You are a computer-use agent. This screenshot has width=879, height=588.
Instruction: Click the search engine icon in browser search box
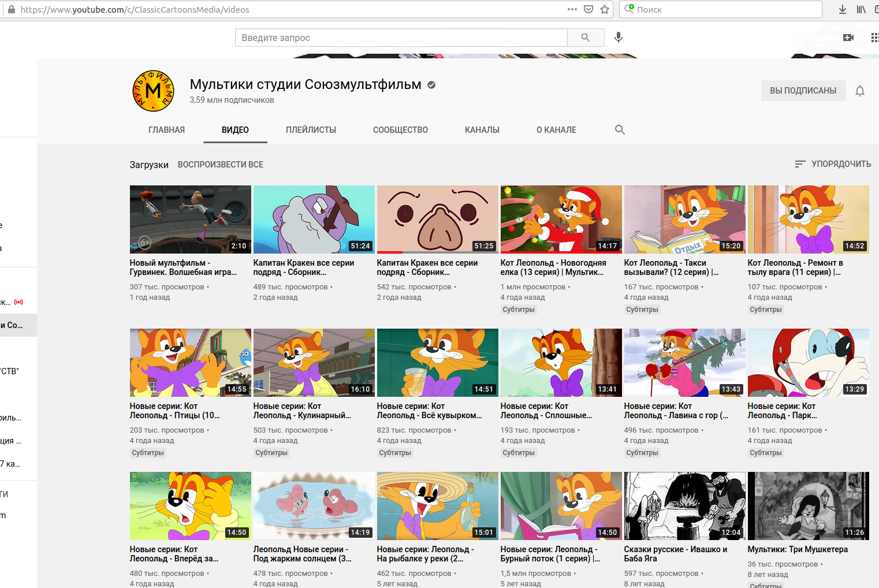[x=630, y=9]
